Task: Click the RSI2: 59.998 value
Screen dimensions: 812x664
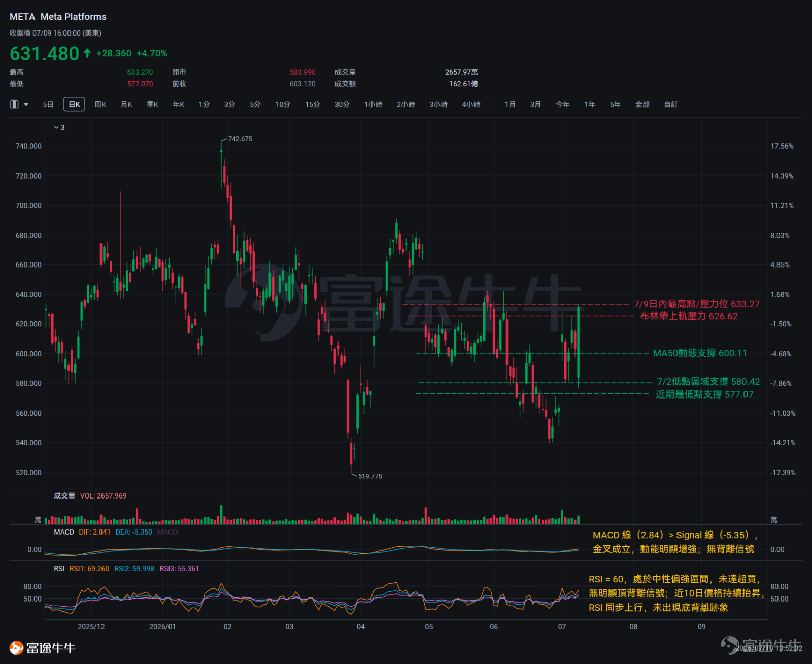Action: point(134,569)
